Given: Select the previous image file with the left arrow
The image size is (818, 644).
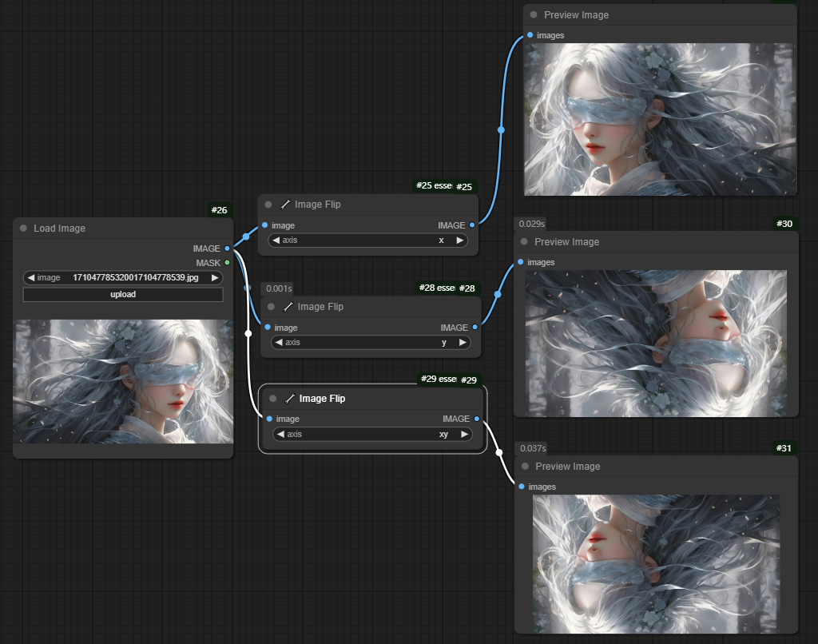Looking at the screenshot, I should [31, 278].
